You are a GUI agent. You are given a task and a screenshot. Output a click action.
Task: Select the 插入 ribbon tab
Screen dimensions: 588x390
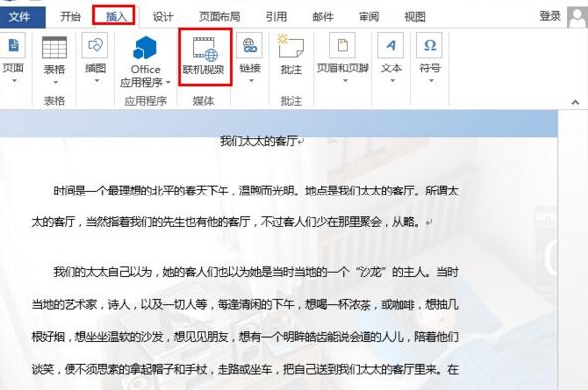pyautogui.click(x=116, y=17)
